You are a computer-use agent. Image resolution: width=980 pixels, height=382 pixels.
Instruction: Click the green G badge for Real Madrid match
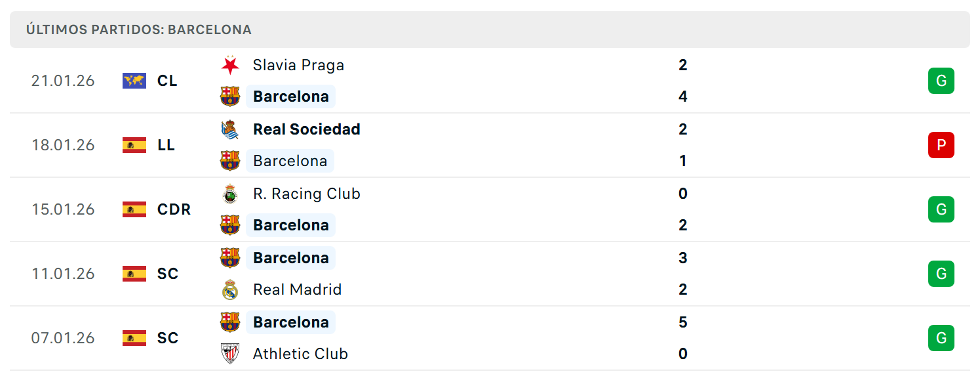941,274
